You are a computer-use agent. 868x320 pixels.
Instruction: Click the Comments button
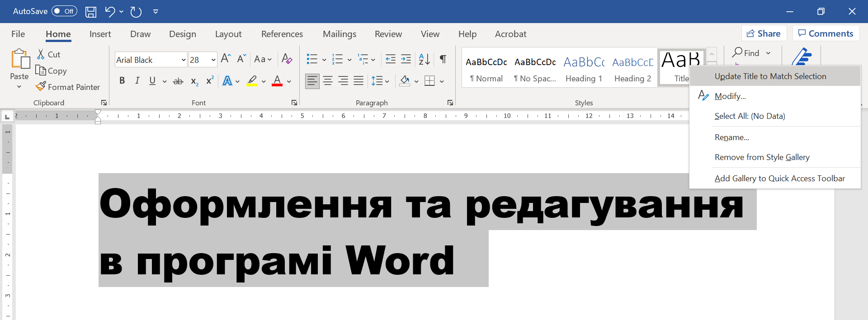tap(826, 33)
